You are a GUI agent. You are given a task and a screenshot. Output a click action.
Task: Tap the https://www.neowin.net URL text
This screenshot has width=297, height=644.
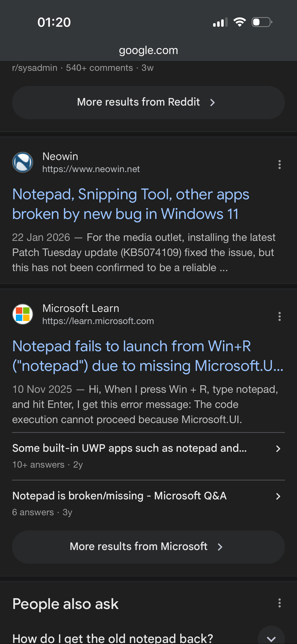91,169
